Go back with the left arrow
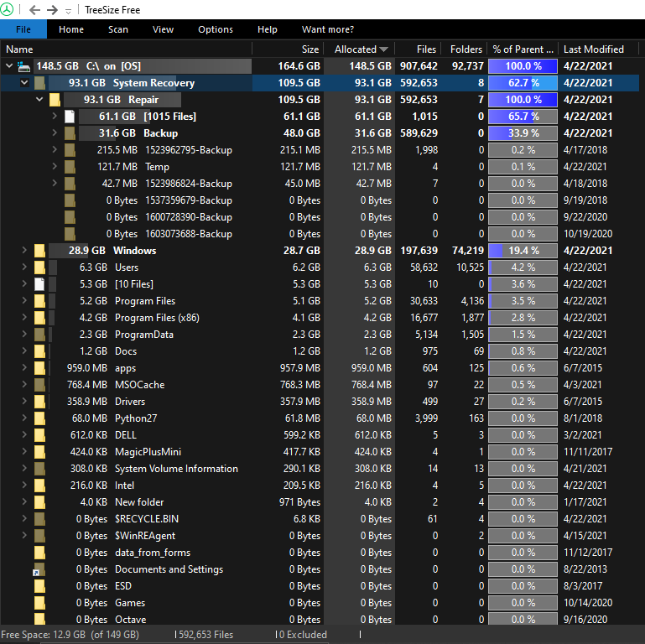 (34, 10)
